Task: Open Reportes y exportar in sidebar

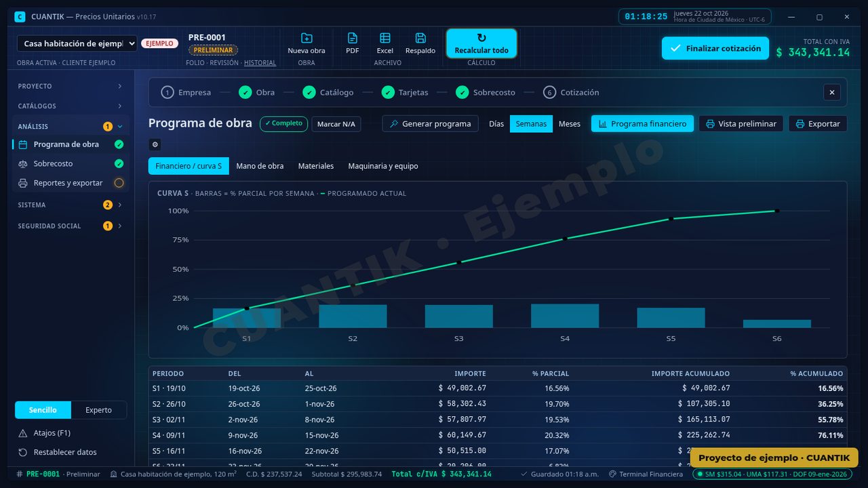Action: click(x=71, y=183)
